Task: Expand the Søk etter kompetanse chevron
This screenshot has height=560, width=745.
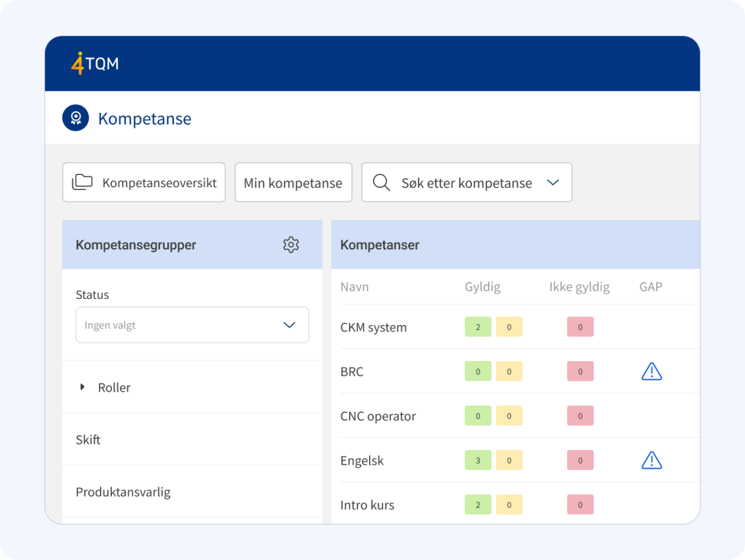Action: (553, 183)
